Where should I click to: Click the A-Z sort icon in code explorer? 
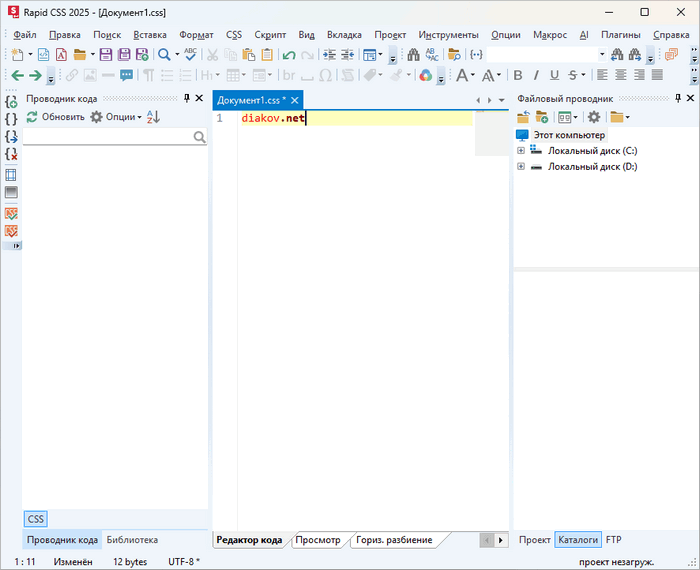point(153,117)
